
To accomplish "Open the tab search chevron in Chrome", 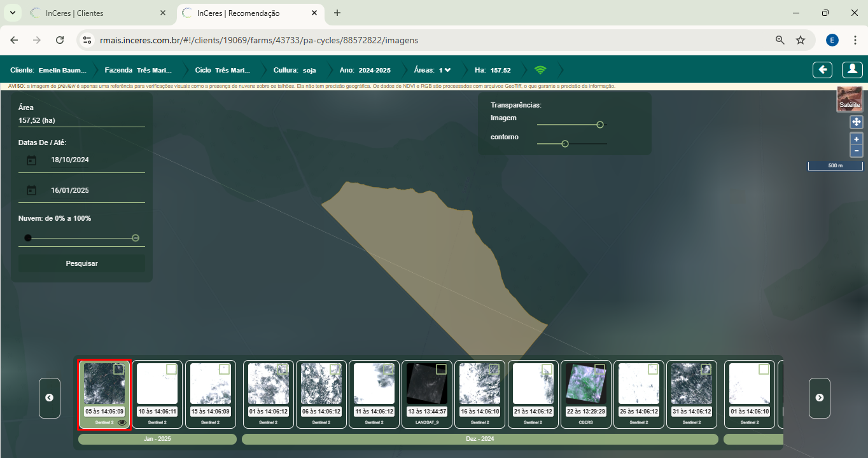I will (x=12, y=13).
